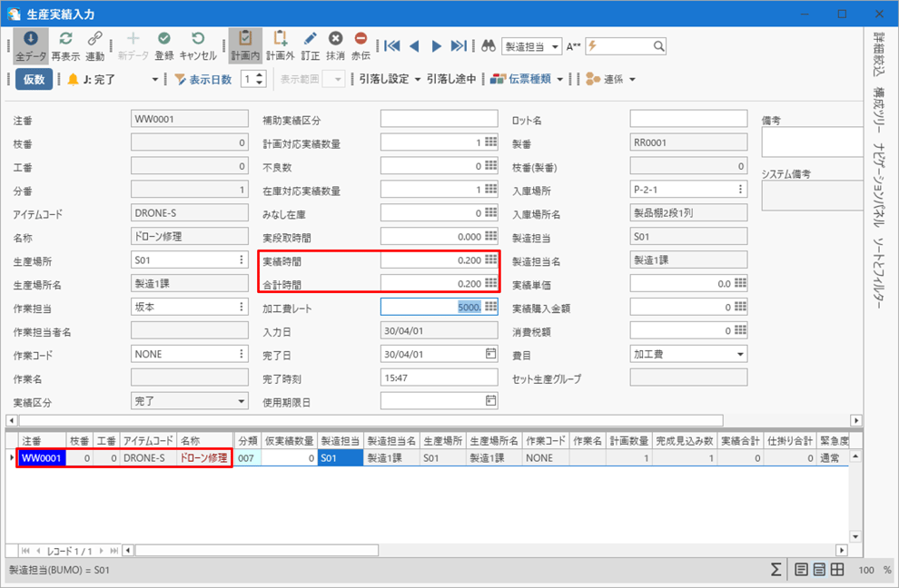
Task: Click the 抹消 delete icon
Action: point(335,39)
